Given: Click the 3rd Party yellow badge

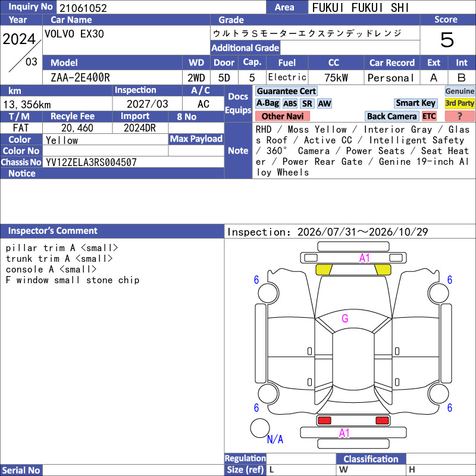Looking at the screenshot, I should point(459,103).
